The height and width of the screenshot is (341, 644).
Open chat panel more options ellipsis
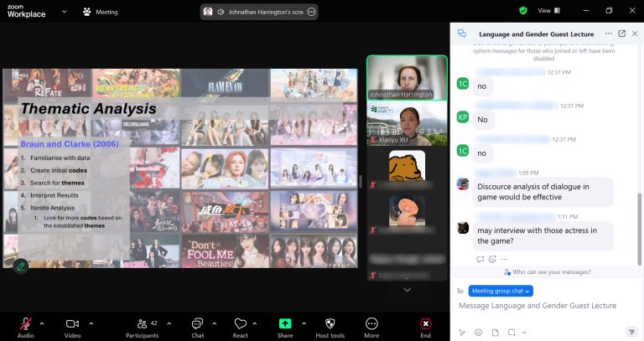click(x=609, y=34)
